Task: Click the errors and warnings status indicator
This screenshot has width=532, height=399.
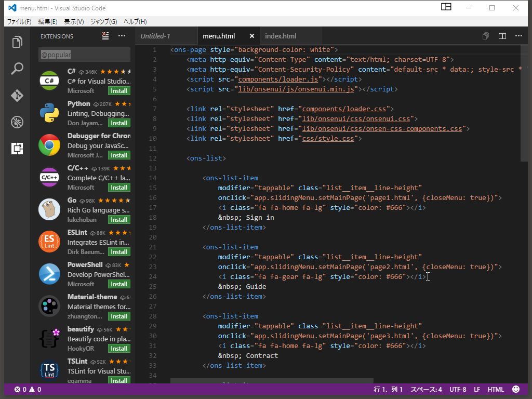Action: pyautogui.click(x=28, y=390)
